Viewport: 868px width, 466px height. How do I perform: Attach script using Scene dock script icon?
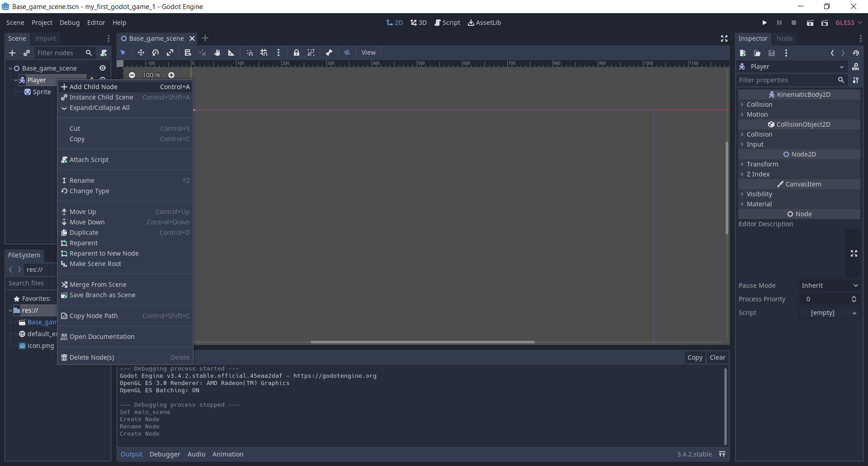(x=104, y=53)
